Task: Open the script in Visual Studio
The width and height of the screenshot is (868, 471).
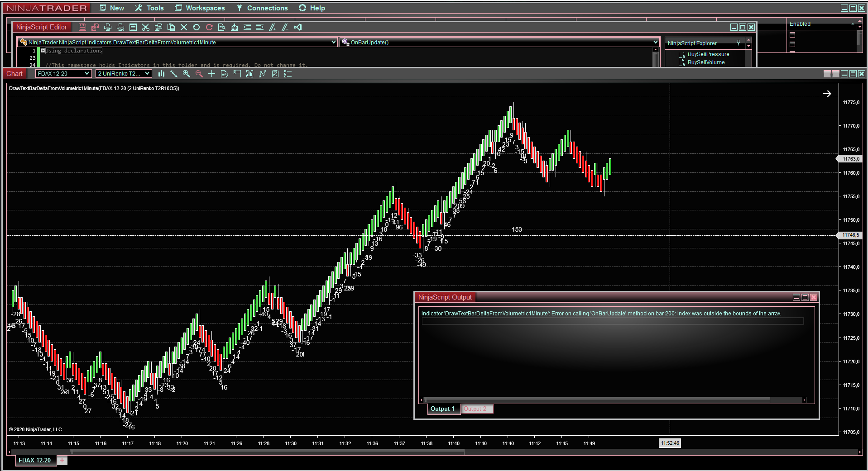Action: tap(298, 27)
